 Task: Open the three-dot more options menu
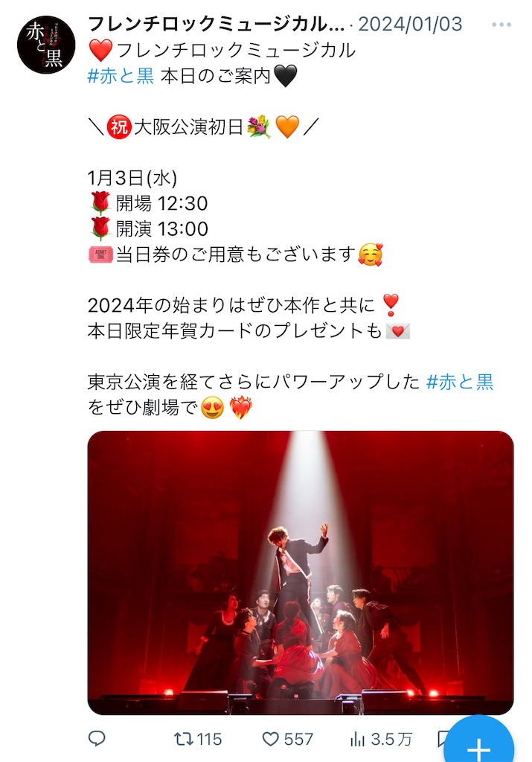point(501,25)
